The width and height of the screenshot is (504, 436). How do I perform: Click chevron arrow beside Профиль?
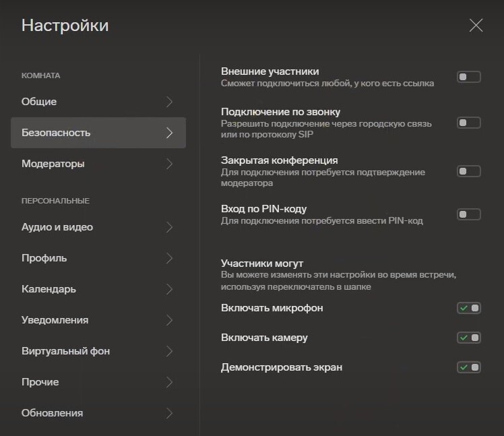(x=169, y=258)
